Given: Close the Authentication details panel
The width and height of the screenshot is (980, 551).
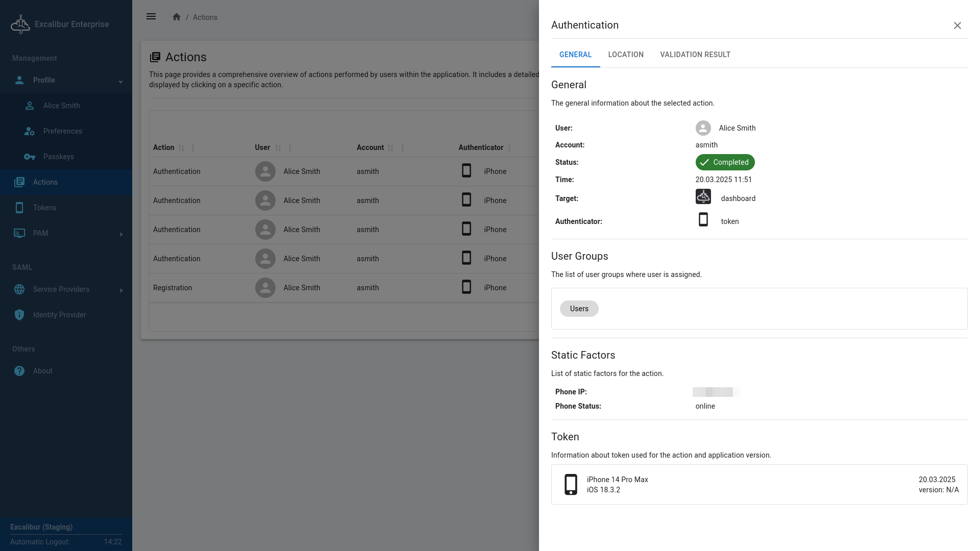Looking at the screenshot, I should tap(957, 26).
